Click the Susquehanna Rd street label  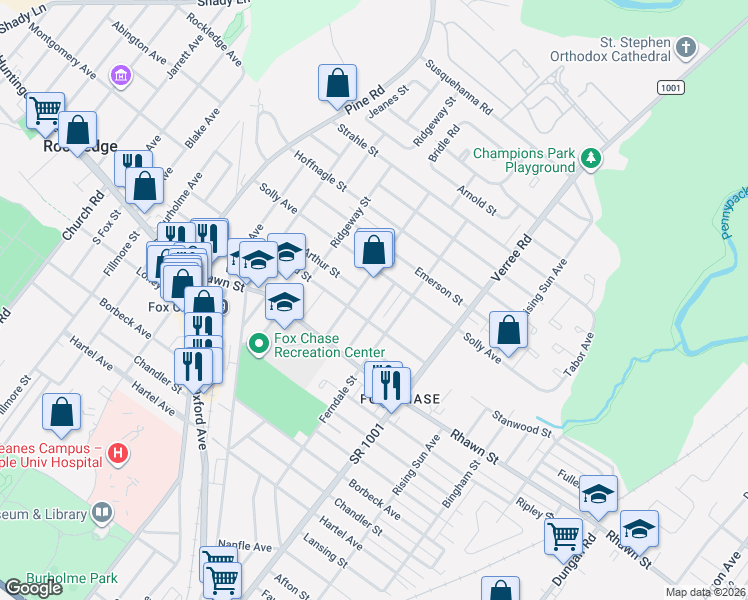point(458,87)
